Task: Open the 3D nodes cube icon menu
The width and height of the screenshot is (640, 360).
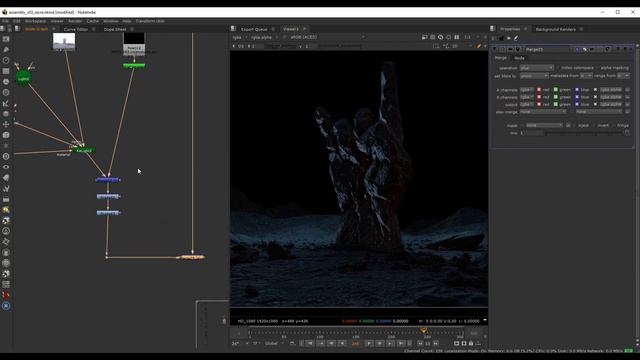Action: coord(6,135)
